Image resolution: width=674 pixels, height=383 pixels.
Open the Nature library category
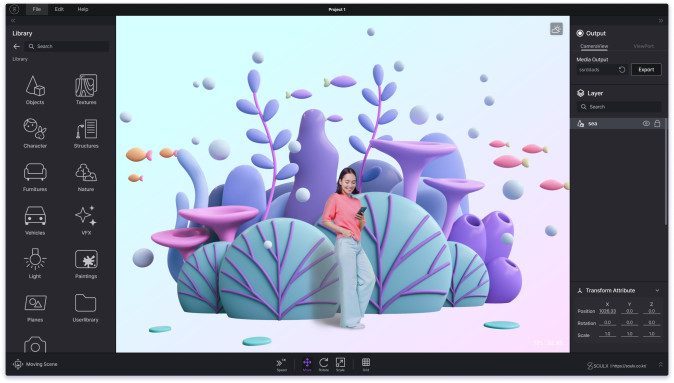(86, 177)
